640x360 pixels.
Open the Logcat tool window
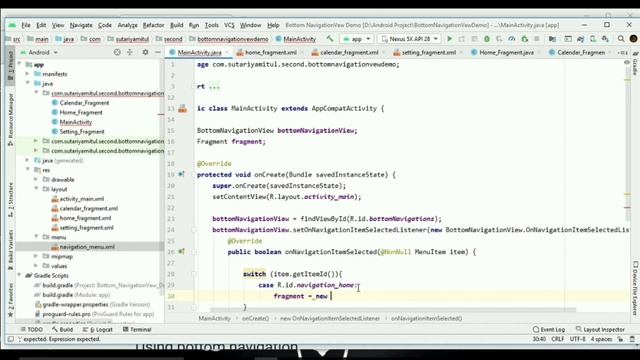[98, 329]
